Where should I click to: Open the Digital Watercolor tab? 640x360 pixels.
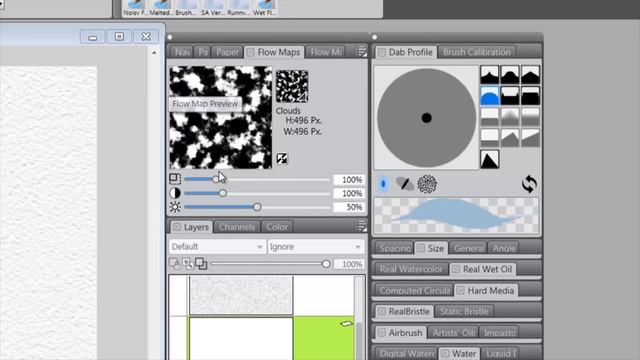click(x=406, y=353)
